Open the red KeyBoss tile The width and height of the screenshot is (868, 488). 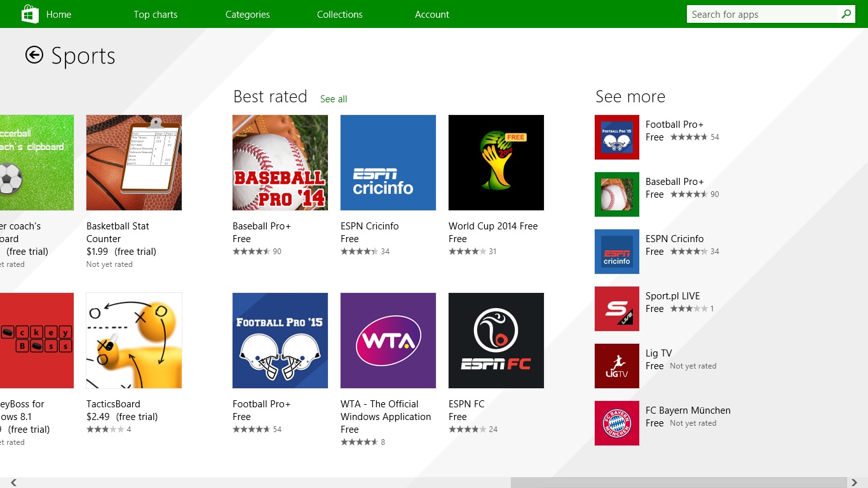[37, 341]
